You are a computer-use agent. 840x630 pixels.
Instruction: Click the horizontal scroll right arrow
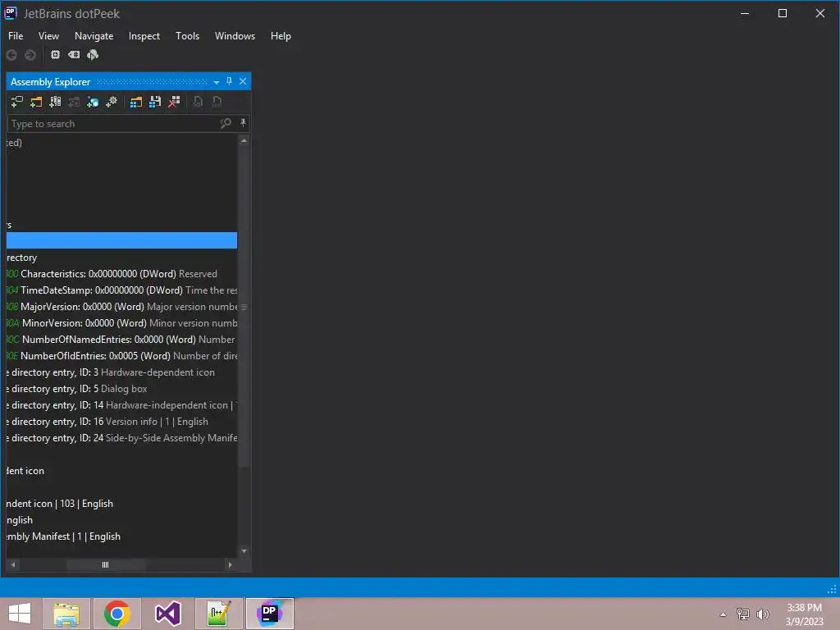click(x=230, y=564)
